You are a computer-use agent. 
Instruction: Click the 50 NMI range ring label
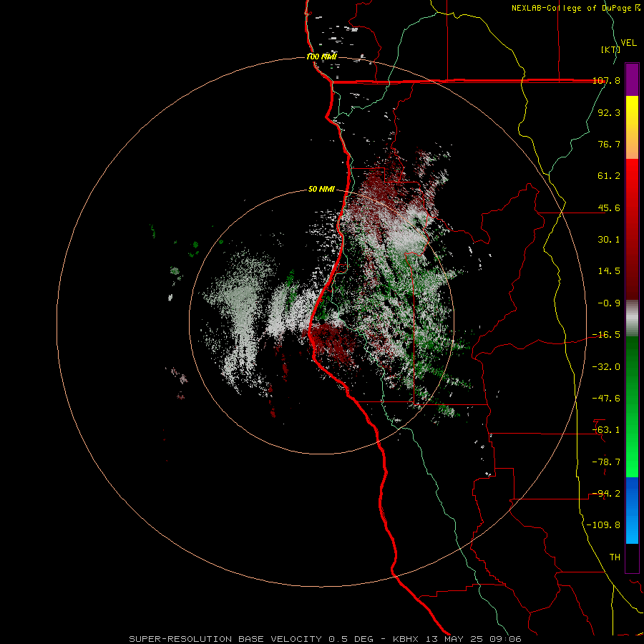click(x=321, y=190)
